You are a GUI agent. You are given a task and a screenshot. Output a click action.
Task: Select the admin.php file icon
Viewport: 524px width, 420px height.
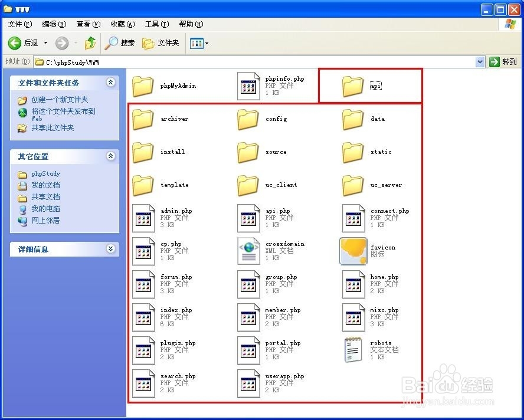[143, 218]
